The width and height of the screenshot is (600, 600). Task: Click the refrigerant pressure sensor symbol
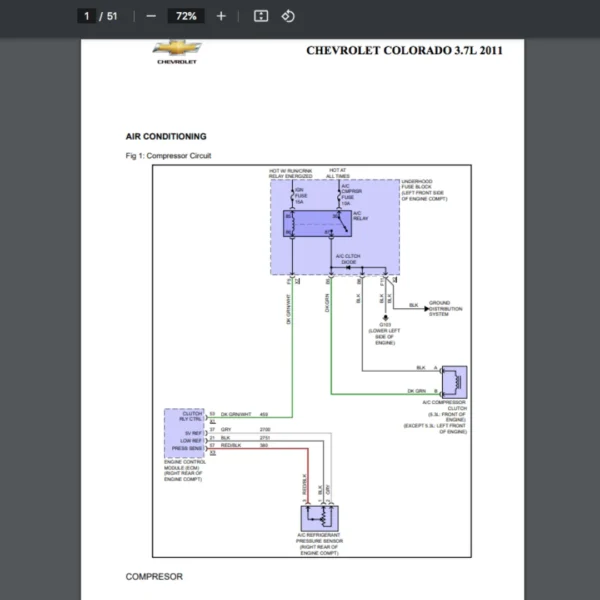tap(321, 517)
